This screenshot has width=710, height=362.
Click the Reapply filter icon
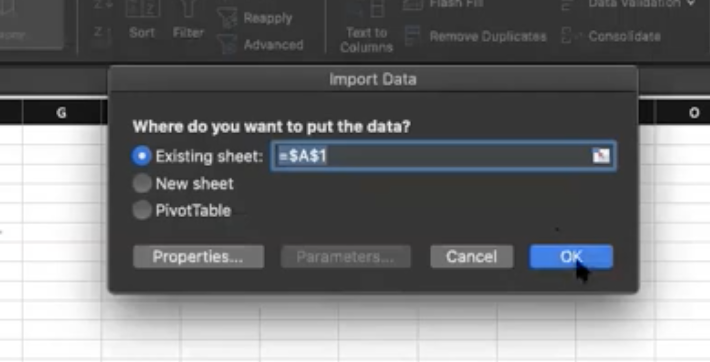pos(228,18)
